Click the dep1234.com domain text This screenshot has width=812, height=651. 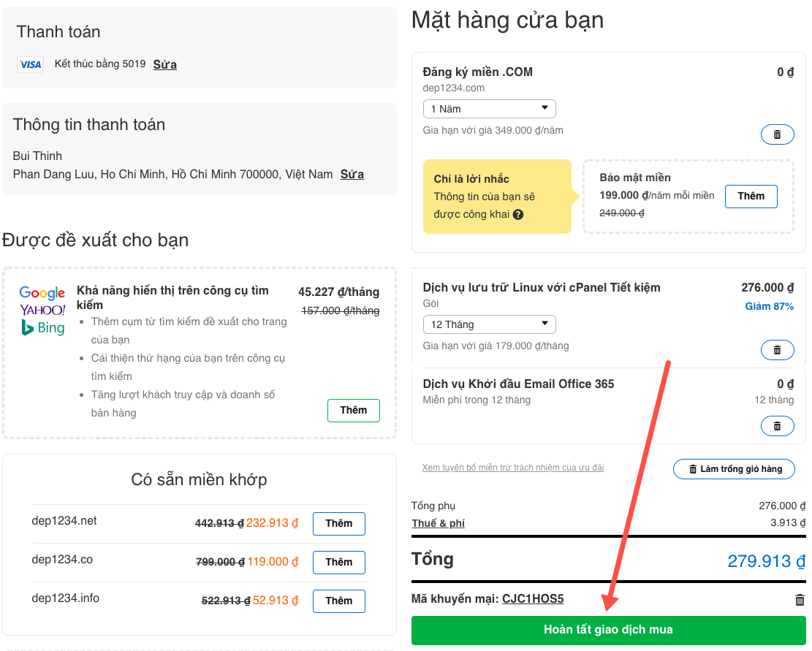(x=454, y=88)
